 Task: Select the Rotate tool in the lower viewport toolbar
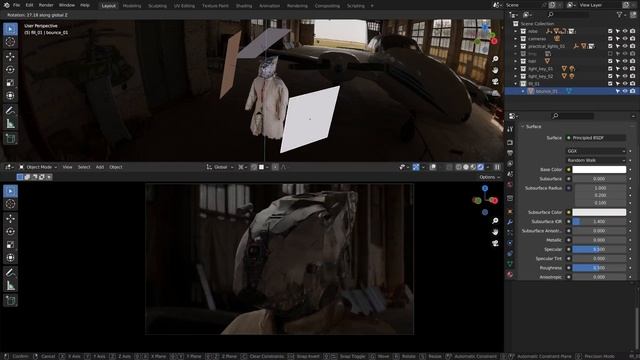10,231
